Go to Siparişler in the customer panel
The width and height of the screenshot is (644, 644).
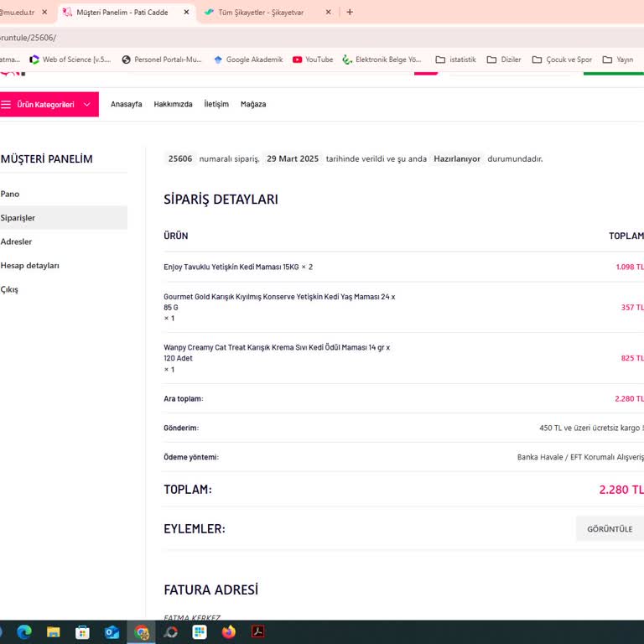pos(18,218)
